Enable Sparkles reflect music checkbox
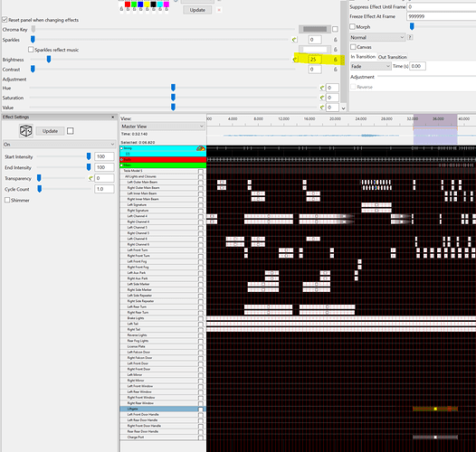 [31, 50]
